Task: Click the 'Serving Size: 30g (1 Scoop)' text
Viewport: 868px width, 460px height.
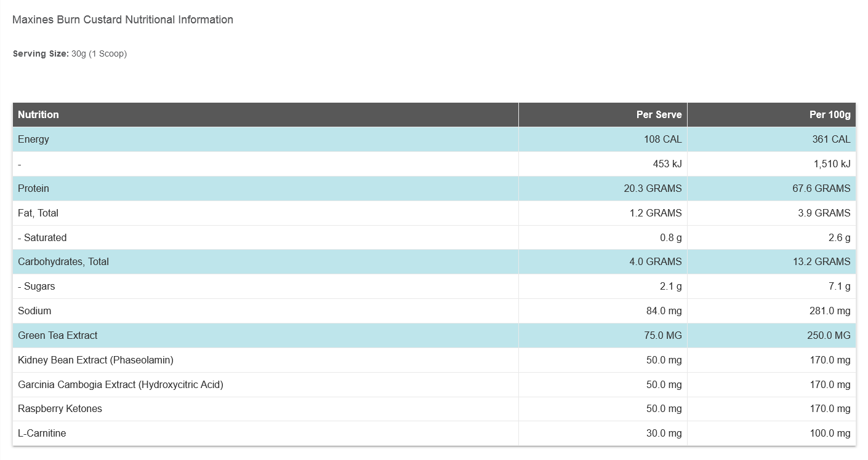Action: 70,54
